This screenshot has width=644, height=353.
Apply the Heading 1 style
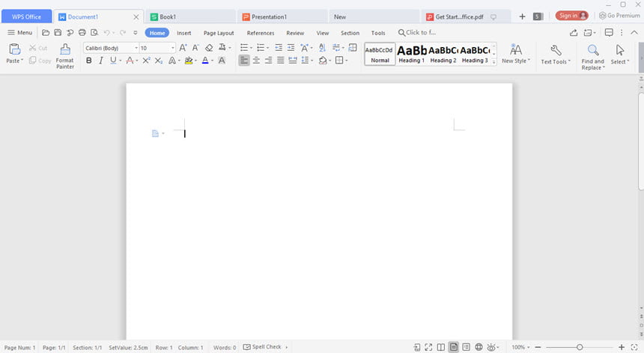point(412,54)
